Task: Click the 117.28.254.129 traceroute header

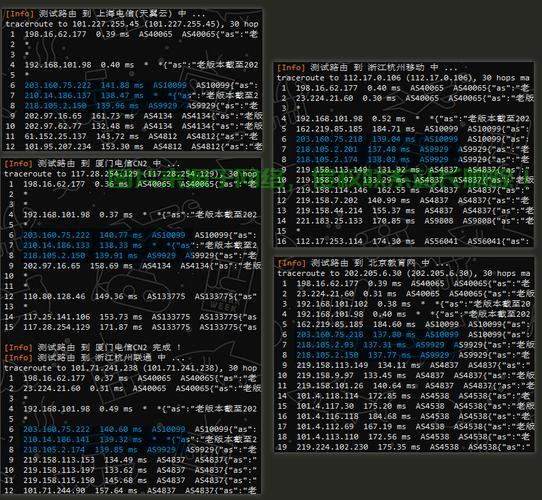Action: [x=131, y=174]
